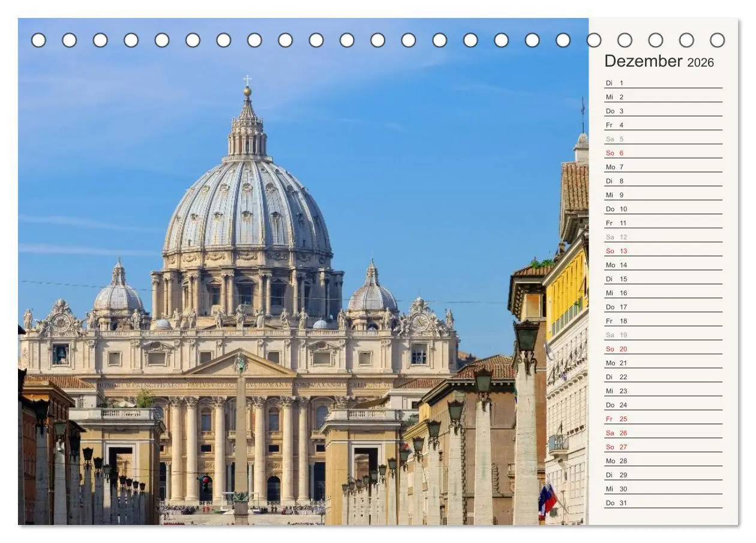Select the Do 10 calendar row
The image size is (756, 543).
663,209
